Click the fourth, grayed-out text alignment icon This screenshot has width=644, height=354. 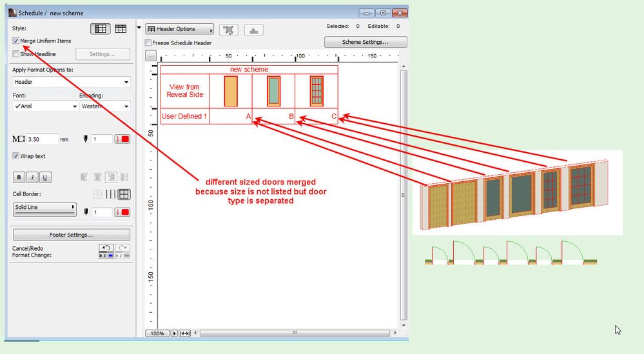pos(124,177)
